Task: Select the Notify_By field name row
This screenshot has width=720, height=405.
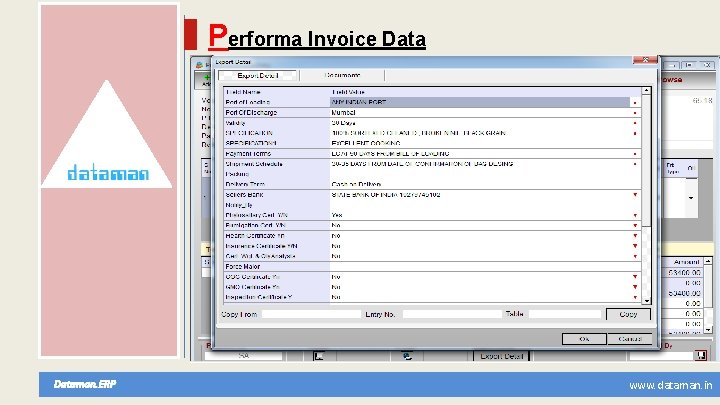Action: coord(276,205)
